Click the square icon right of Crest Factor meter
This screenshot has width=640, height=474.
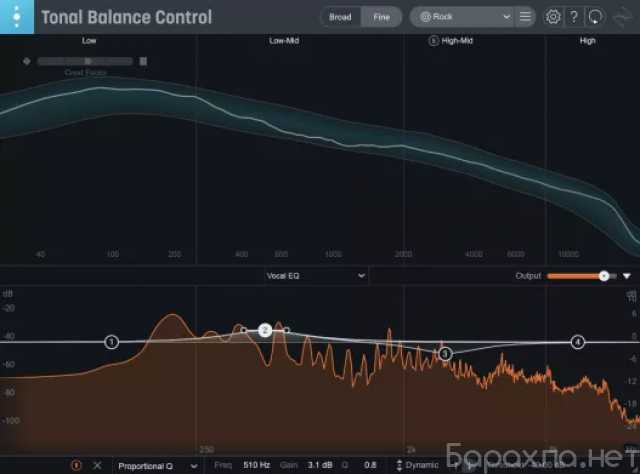click(143, 61)
